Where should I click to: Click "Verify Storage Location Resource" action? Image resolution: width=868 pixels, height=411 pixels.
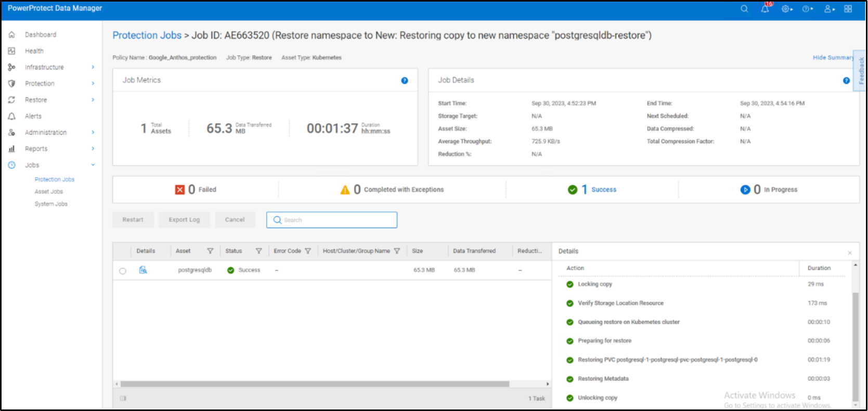(x=703, y=303)
